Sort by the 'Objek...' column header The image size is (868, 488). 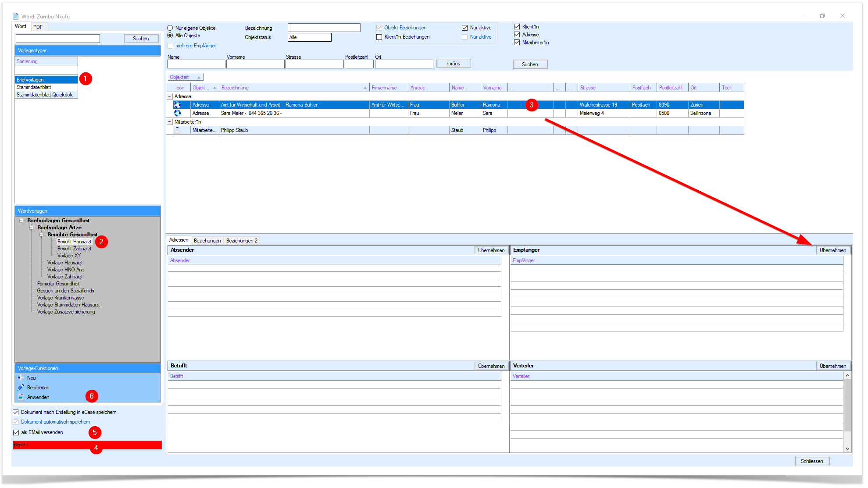point(204,88)
